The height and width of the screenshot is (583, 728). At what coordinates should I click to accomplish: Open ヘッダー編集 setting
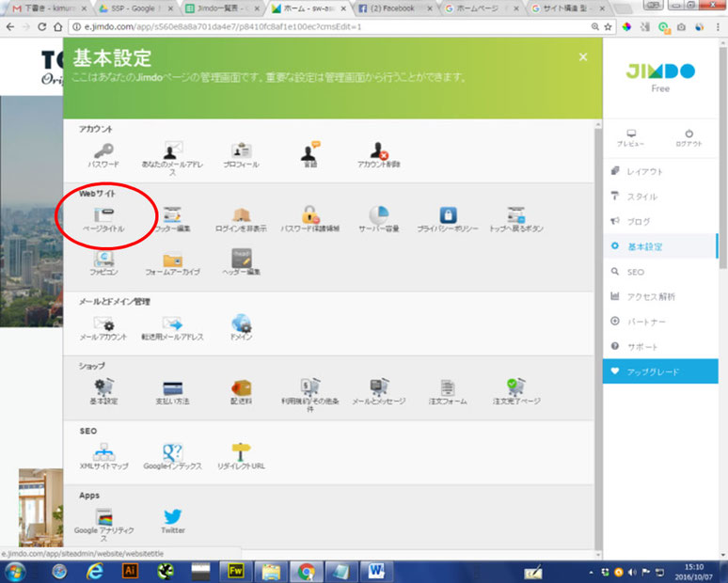coord(241,261)
